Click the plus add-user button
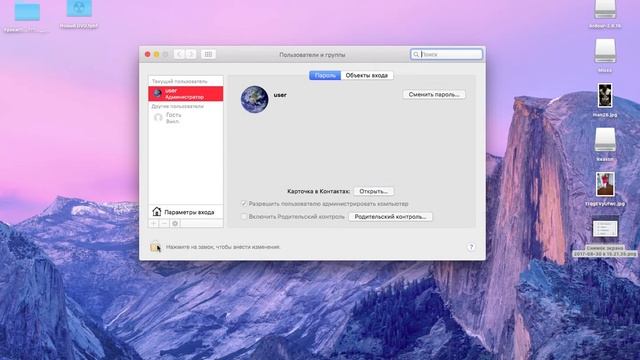This screenshot has height=360, width=640. click(154, 223)
